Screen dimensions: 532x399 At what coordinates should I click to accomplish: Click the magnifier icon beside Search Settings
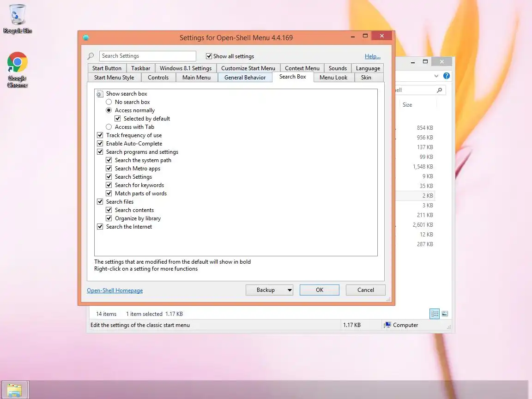(x=91, y=56)
